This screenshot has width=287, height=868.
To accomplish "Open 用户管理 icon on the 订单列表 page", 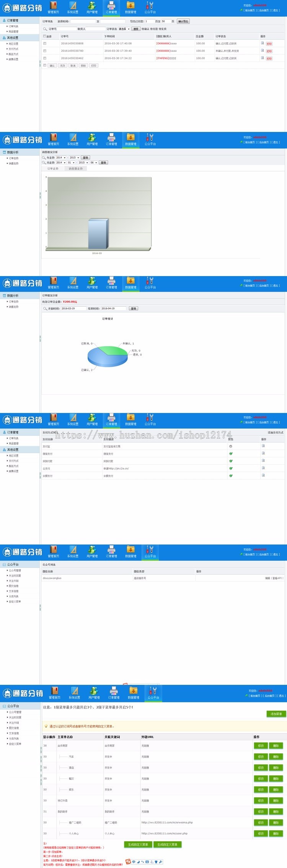I will click(92, 5).
